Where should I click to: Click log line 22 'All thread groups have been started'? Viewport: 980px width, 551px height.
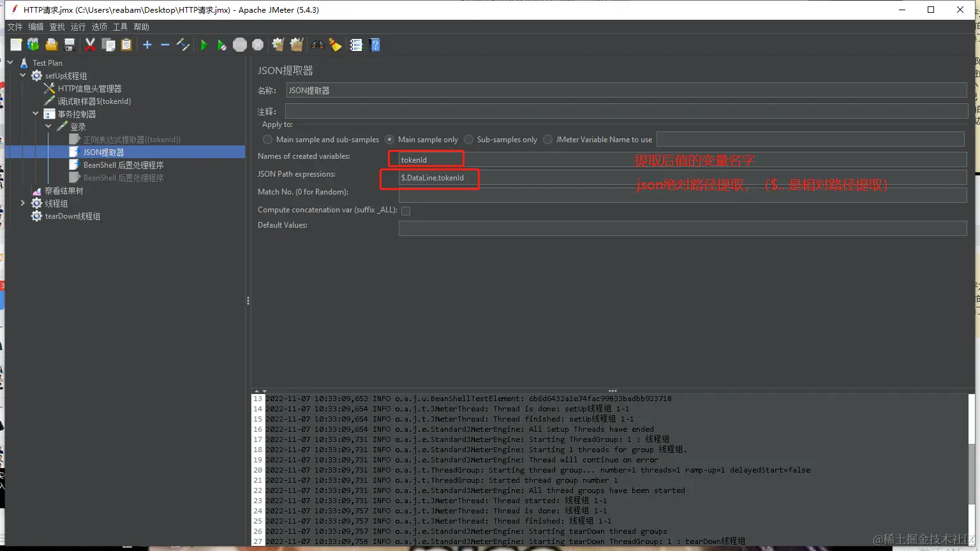(x=475, y=490)
